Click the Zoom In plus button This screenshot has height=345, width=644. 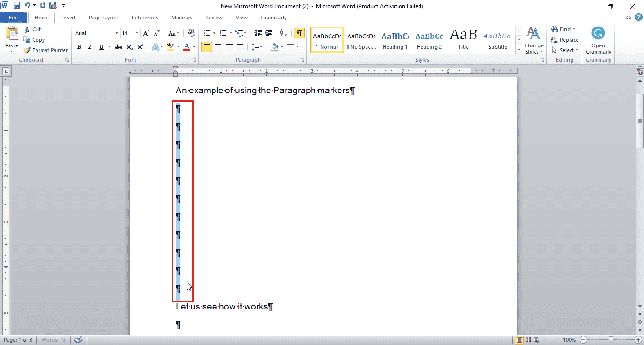click(x=638, y=340)
